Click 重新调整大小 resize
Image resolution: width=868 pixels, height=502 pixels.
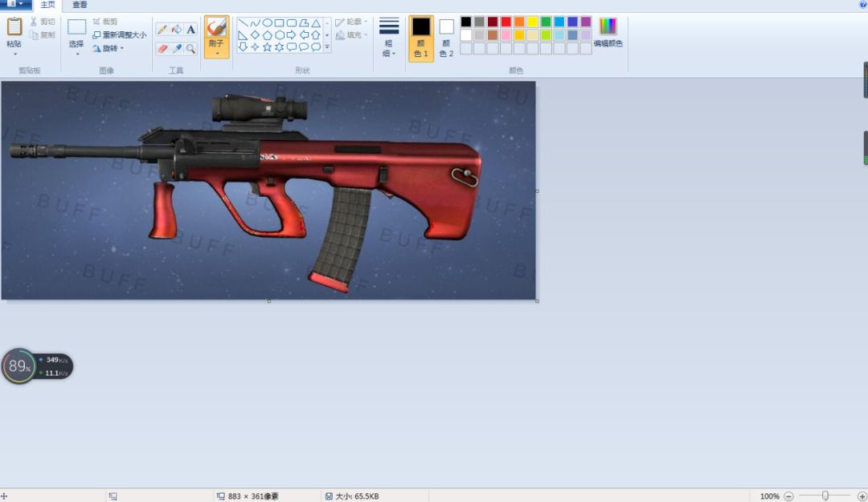click(x=119, y=35)
